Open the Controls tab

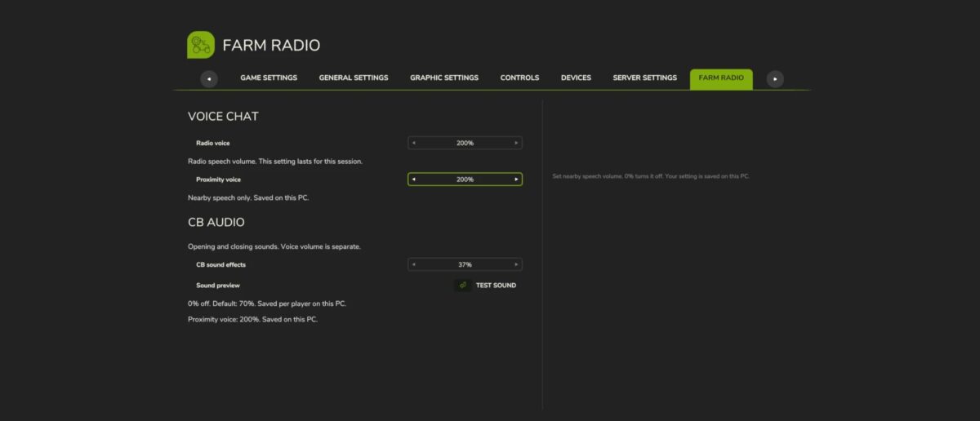click(519, 78)
